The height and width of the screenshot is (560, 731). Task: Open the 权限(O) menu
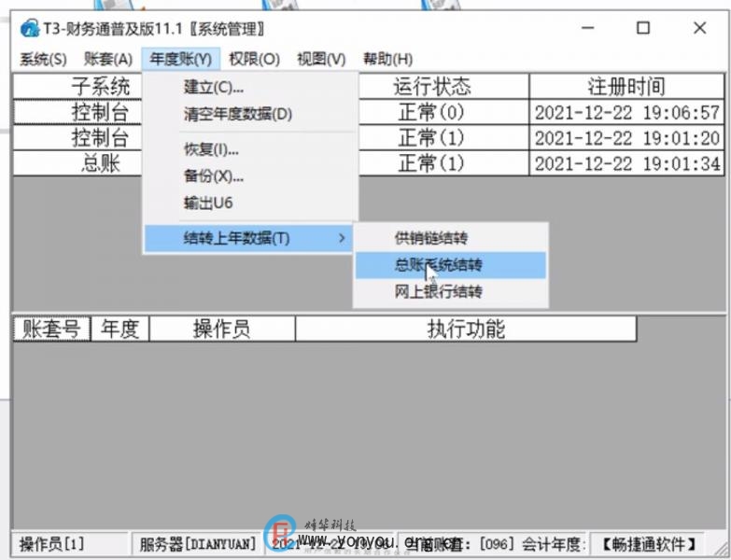[254, 59]
